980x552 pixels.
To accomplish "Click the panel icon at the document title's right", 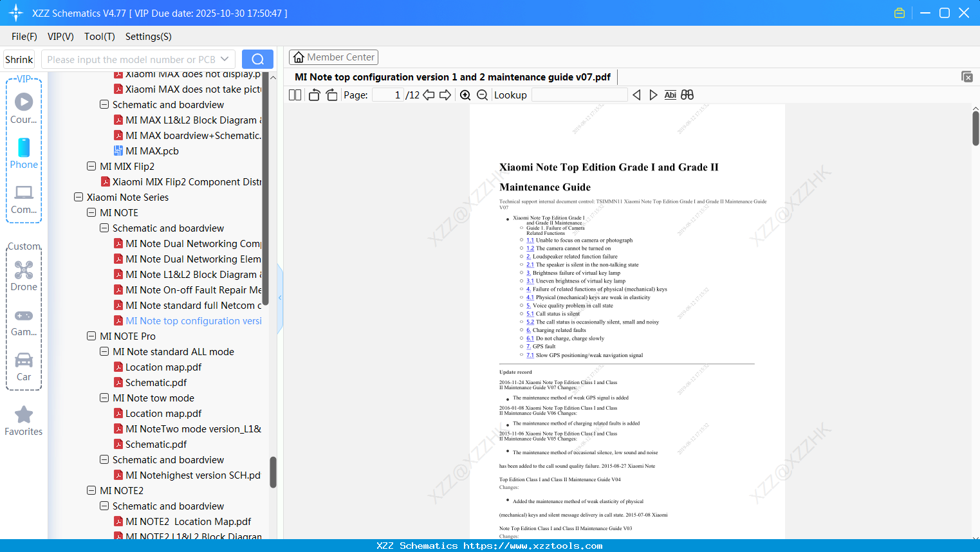I will 967,77.
